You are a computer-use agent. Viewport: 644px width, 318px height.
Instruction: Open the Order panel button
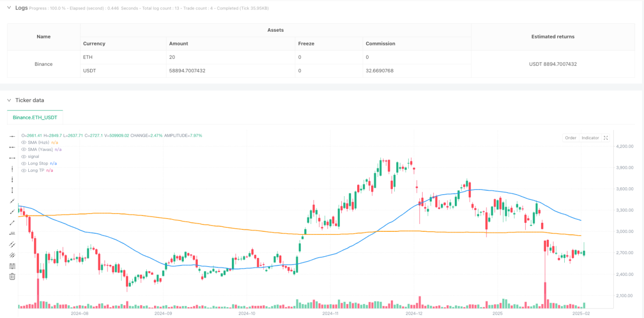tap(571, 138)
